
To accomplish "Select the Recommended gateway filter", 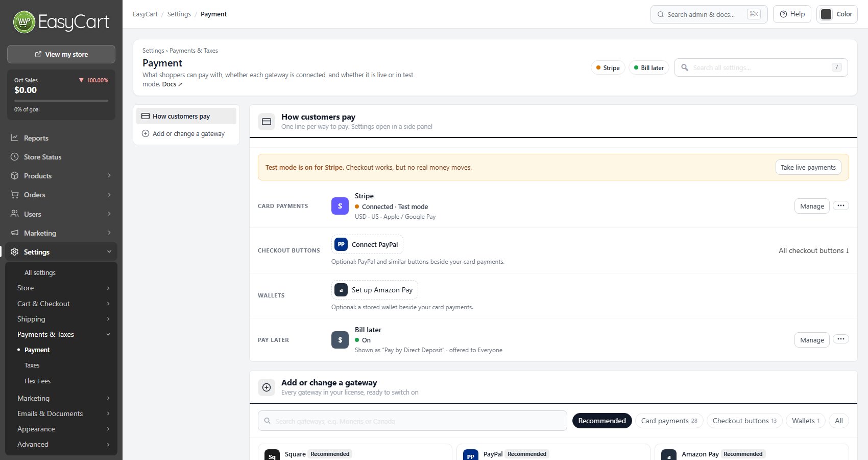I will 602,421.
